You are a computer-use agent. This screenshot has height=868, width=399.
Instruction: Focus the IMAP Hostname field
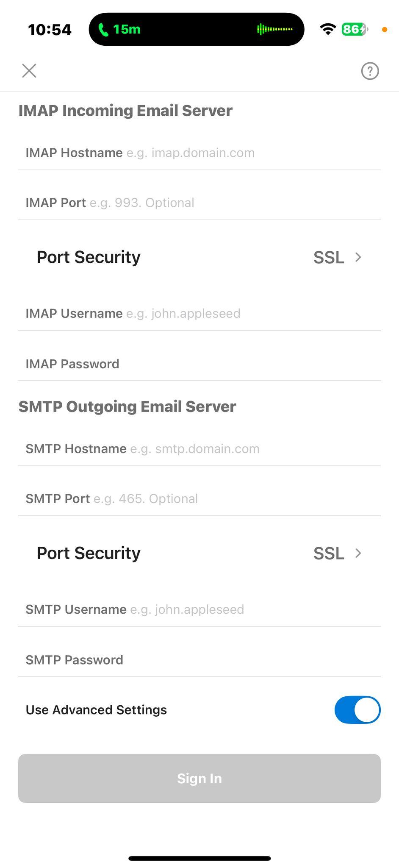(199, 153)
